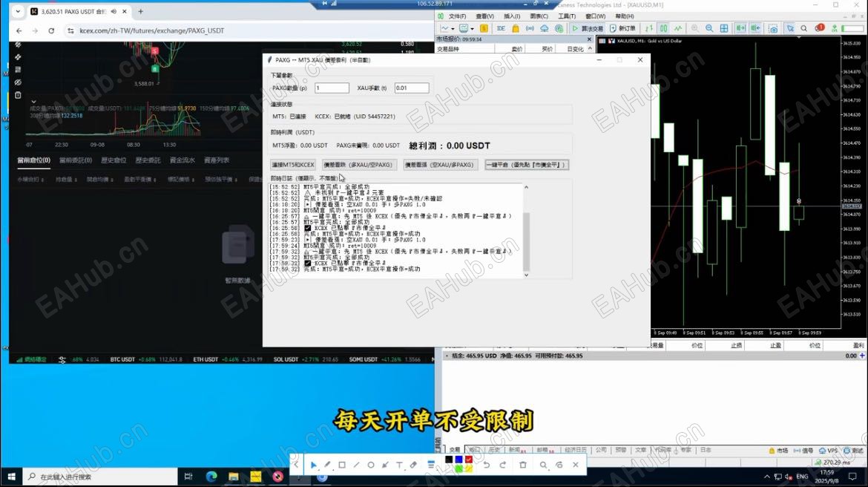Click the cloud VPS icon in MT5 toolbar

[x=544, y=28]
